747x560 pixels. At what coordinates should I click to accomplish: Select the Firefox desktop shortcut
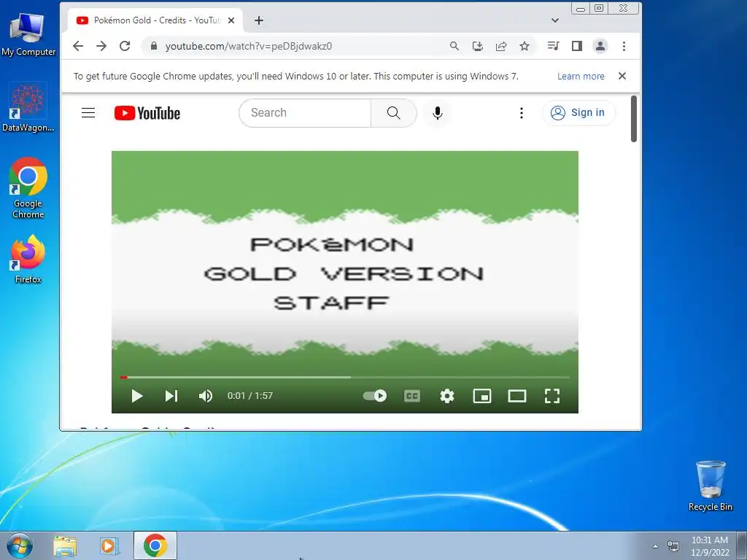[28, 260]
